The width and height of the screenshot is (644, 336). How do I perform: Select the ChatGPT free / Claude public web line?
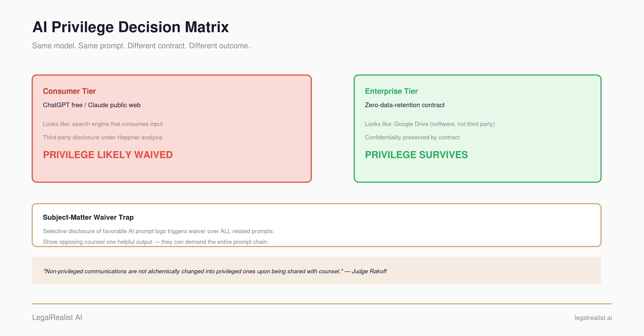click(x=91, y=105)
